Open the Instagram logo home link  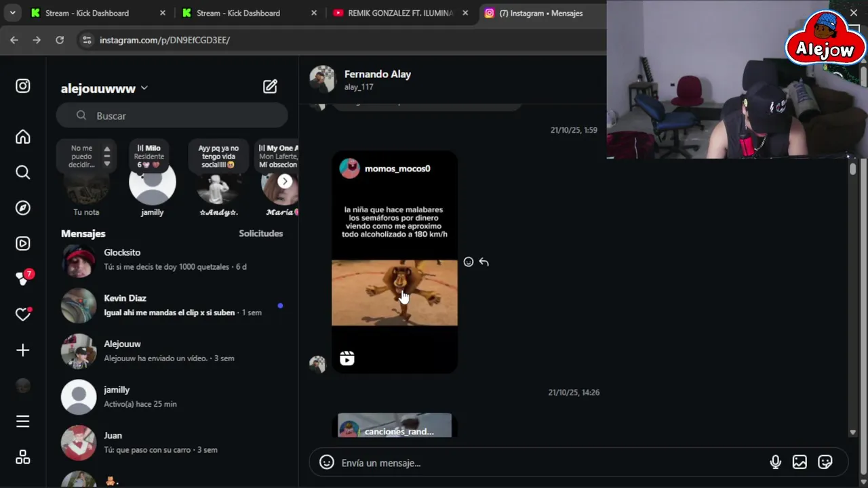pos(23,86)
